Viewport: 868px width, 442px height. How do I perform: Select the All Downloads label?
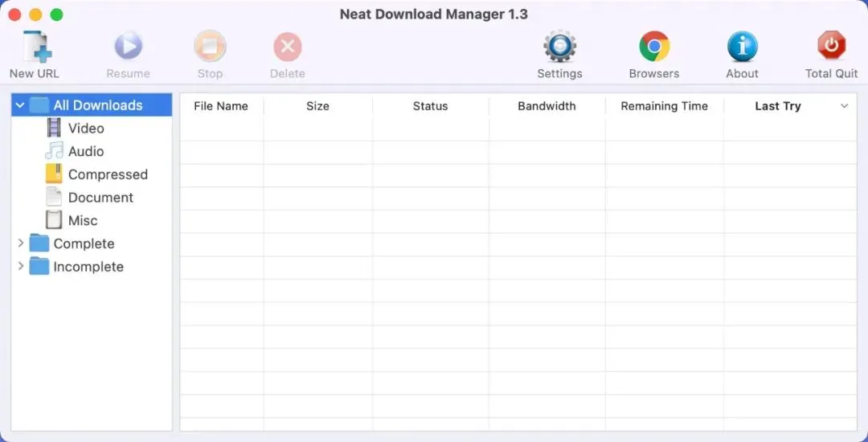click(98, 105)
